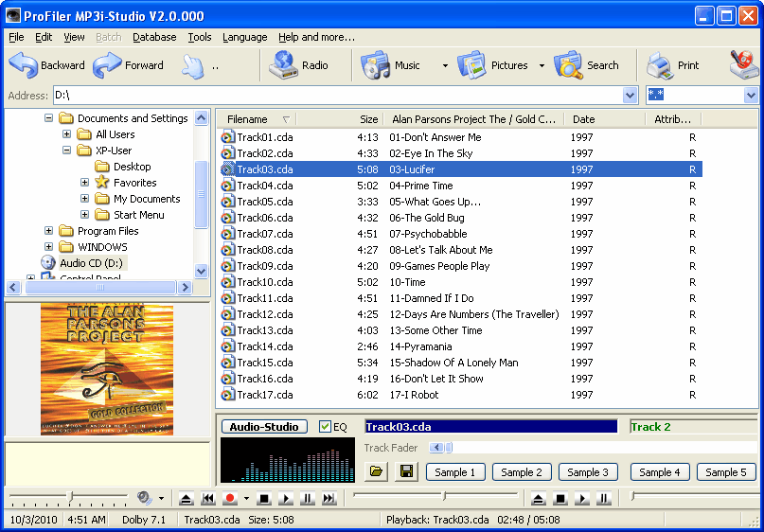The image size is (764, 532).
Task: Click the Track Fader slider handle
Action: click(449, 447)
